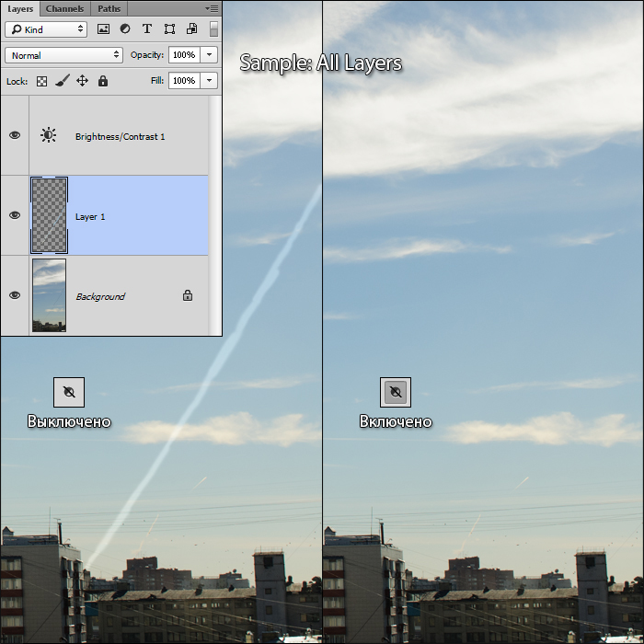644x644 pixels.
Task: Hide the Background layer
Action: point(15,295)
